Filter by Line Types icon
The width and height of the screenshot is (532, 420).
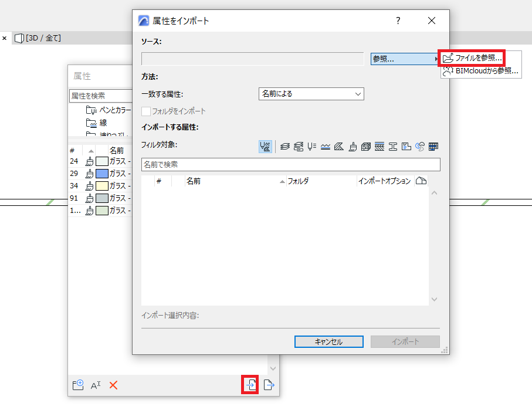click(326, 147)
